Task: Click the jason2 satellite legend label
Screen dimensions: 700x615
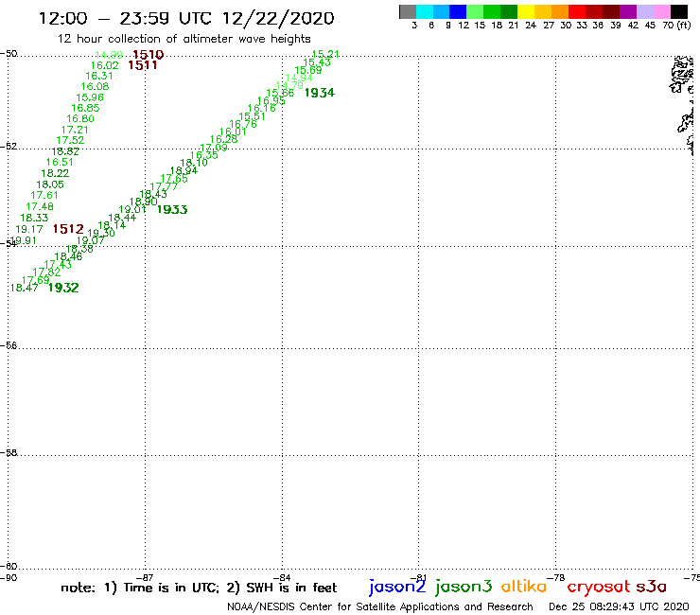Action: click(x=397, y=587)
